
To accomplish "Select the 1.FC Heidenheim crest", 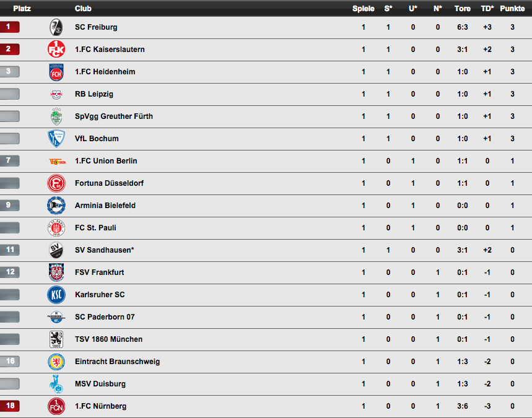I will coord(56,72).
